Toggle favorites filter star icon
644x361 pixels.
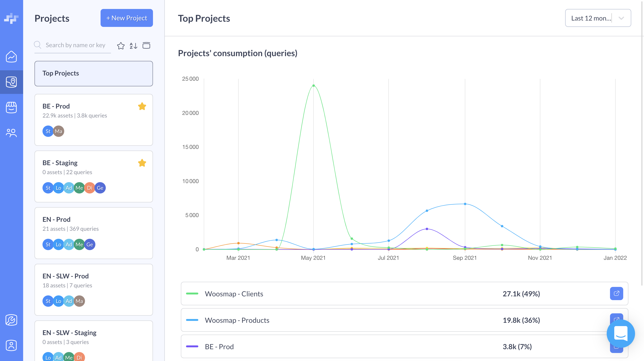[x=121, y=46]
